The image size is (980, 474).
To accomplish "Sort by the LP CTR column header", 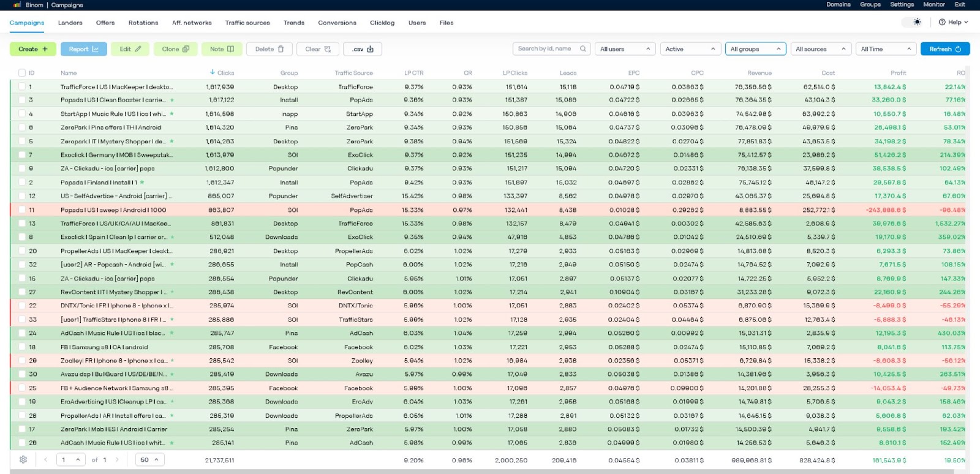I will coord(413,73).
